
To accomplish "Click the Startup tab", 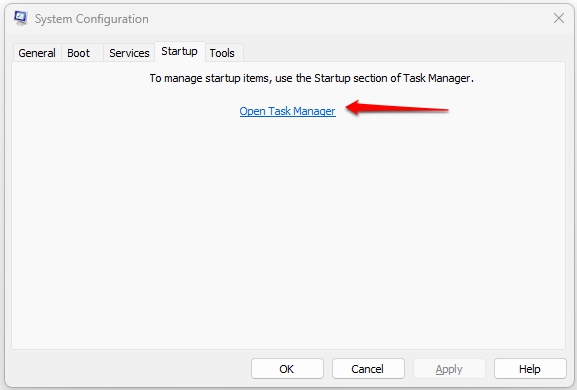I will (180, 51).
